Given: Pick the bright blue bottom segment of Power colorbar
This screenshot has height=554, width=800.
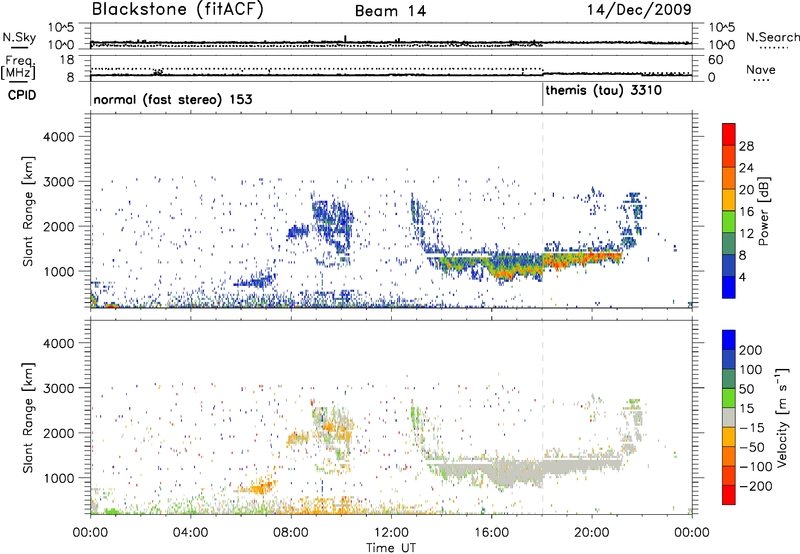Looking at the screenshot, I should click(729, 287).
